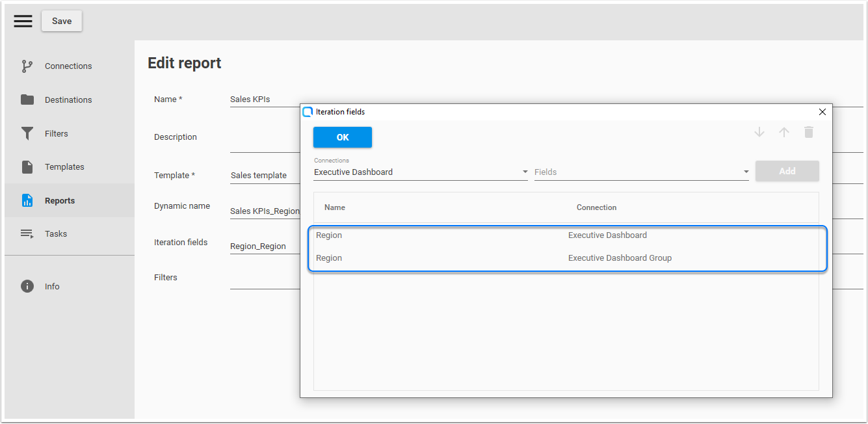Open the Tasks menu item

[56, 234]
